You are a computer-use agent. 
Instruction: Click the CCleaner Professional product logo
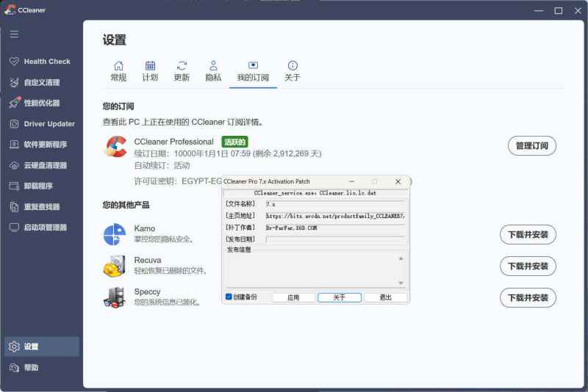click(x=116, y=146)
